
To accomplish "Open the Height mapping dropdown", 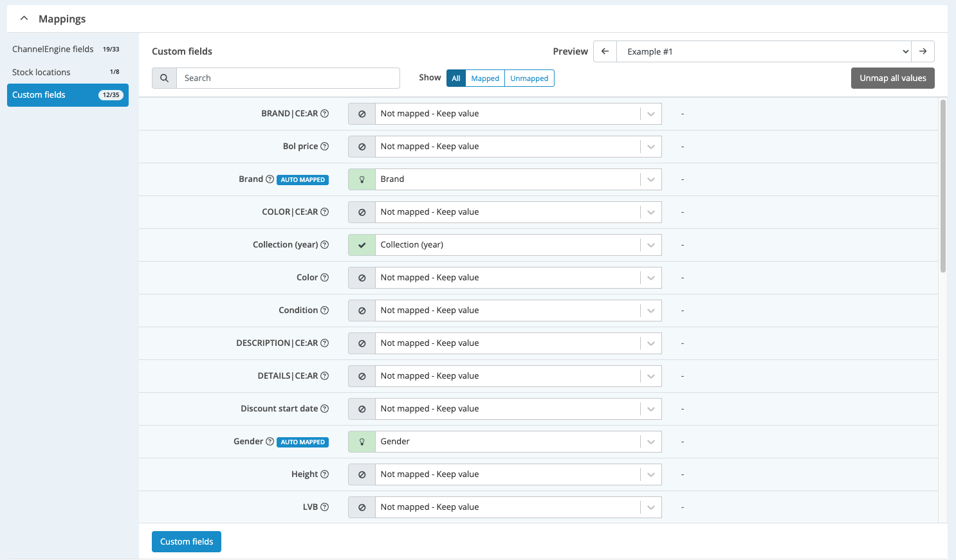I will [x=518, y=474].
